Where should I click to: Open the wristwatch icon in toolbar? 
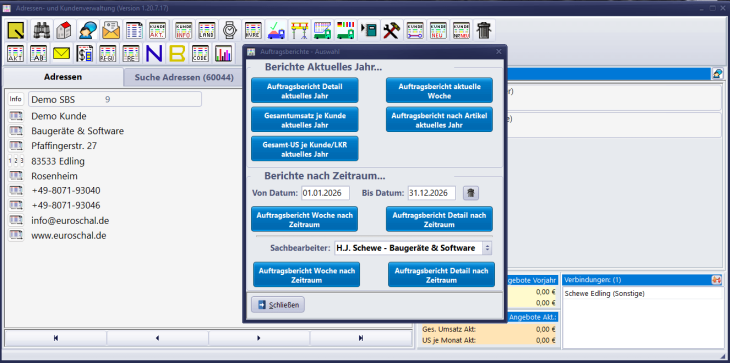230,30
